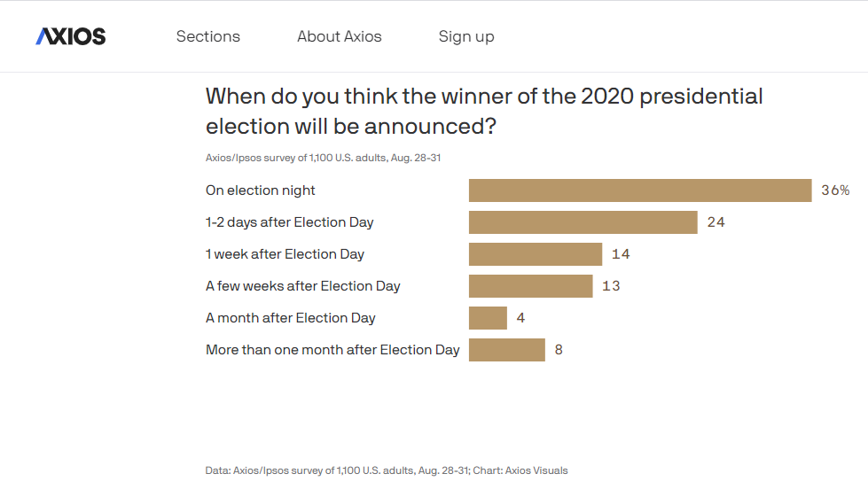Image resolution: width=868 pixels, height=497 pixels.
Task: Click the 14 value label
Action: pyautogui.click(x=621, y=254)
